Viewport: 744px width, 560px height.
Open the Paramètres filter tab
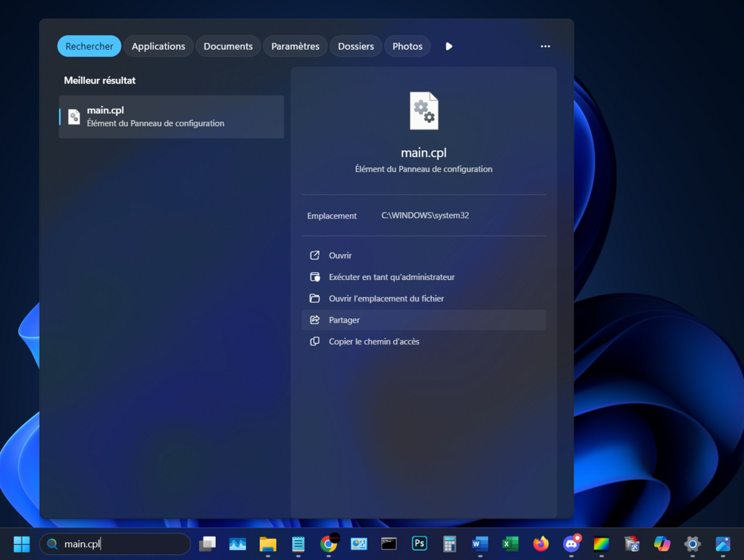click(295, 46)
